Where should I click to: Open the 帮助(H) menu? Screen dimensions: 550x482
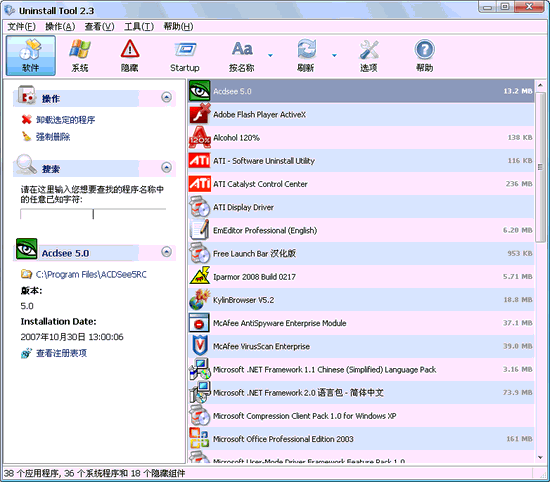[178, 26]
